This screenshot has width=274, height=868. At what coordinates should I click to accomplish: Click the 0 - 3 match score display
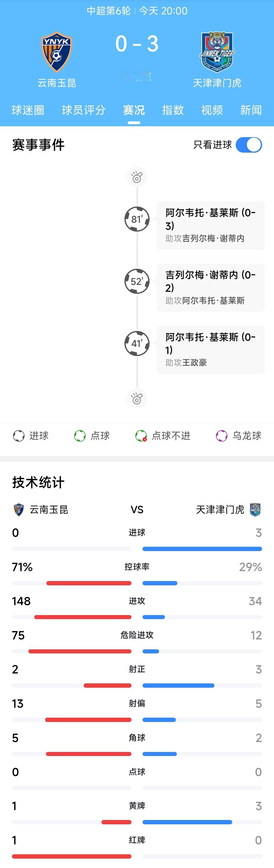pyautogui.click(x=137, y=43)
